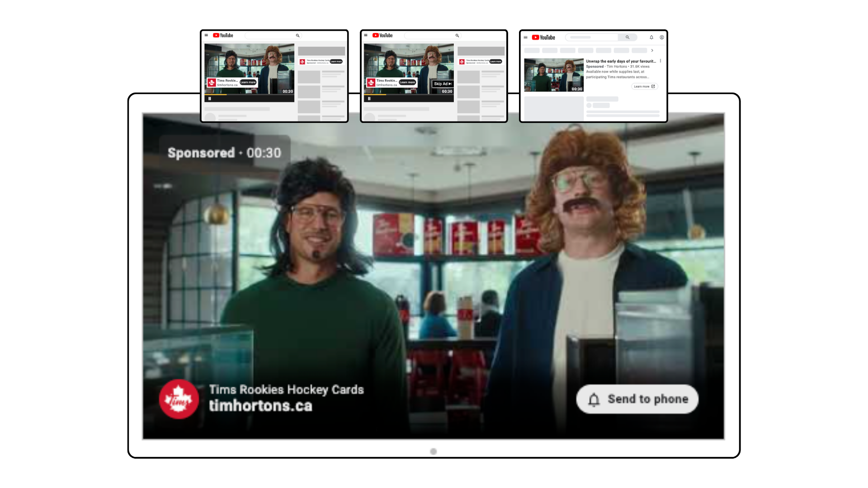Open hamburger menu in the mockup without Skip Ad
This screenshot has width=868, height=488.
[206, 35]
